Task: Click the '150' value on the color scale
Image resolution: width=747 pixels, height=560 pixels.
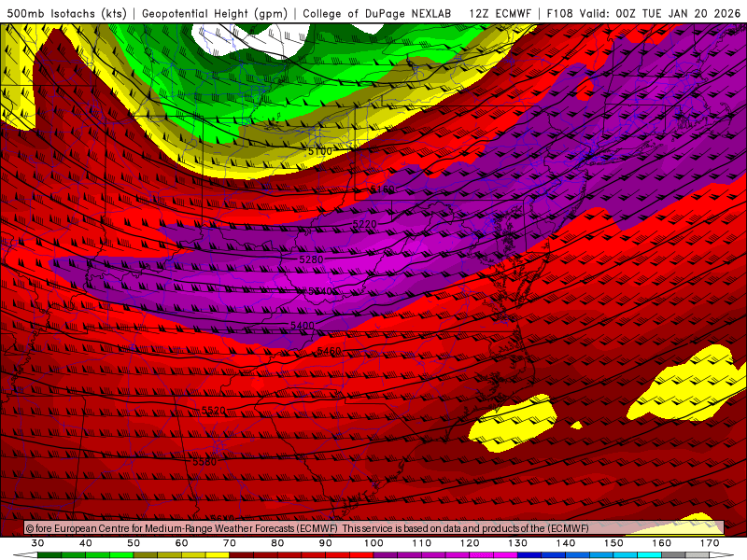Action: pyautogui.click(x=614, y=543)
